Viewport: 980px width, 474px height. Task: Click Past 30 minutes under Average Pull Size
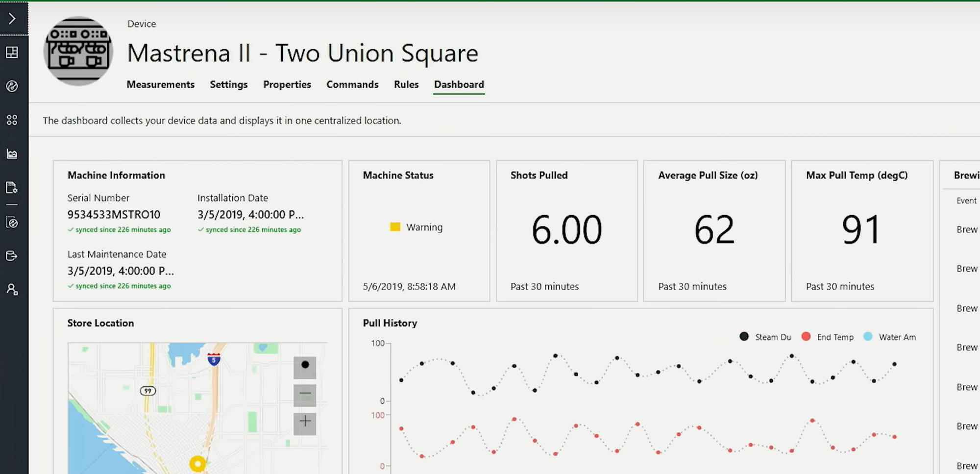(x=692, y=286)
